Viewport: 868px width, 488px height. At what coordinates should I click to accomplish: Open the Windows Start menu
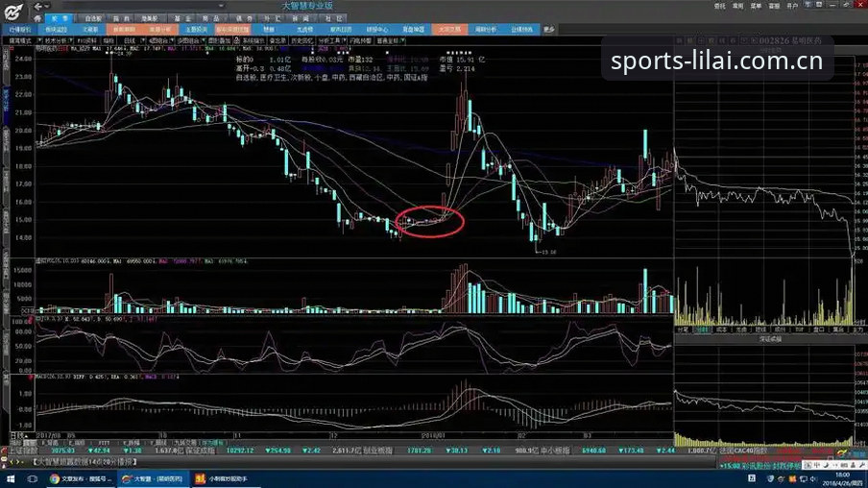11,478
